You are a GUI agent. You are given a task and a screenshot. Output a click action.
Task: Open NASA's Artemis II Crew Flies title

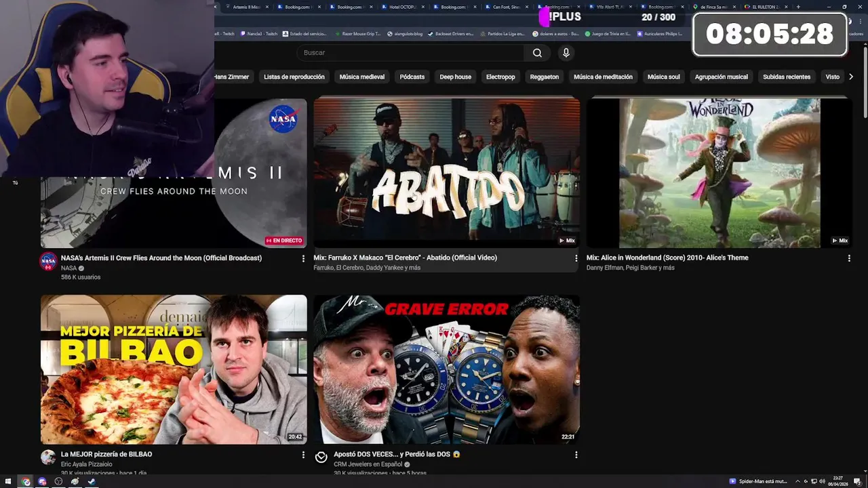[161, 258]
